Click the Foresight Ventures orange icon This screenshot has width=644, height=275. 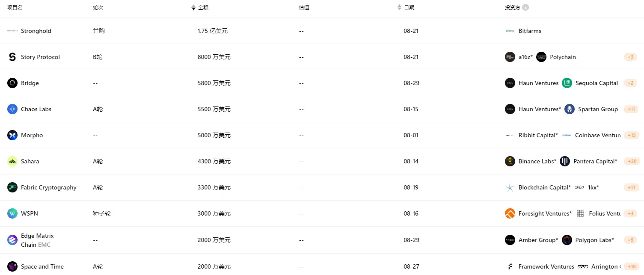[x=510, y=213]
